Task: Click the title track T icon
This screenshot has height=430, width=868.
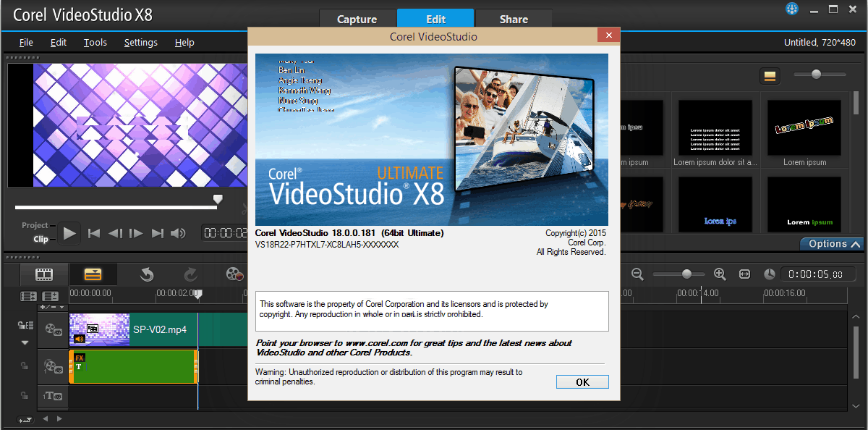Action: pyautogui.click(x=53, y=395)
